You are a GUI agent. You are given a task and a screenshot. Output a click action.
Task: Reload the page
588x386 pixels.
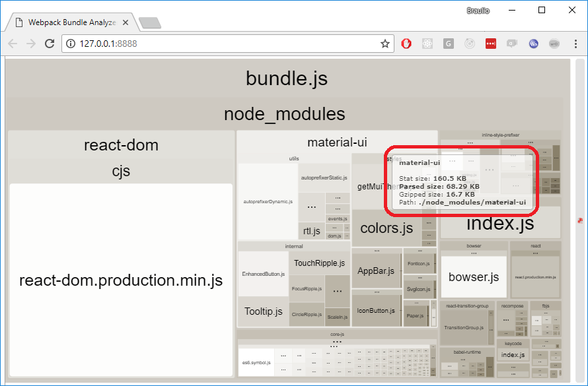(x=50, y=44)
